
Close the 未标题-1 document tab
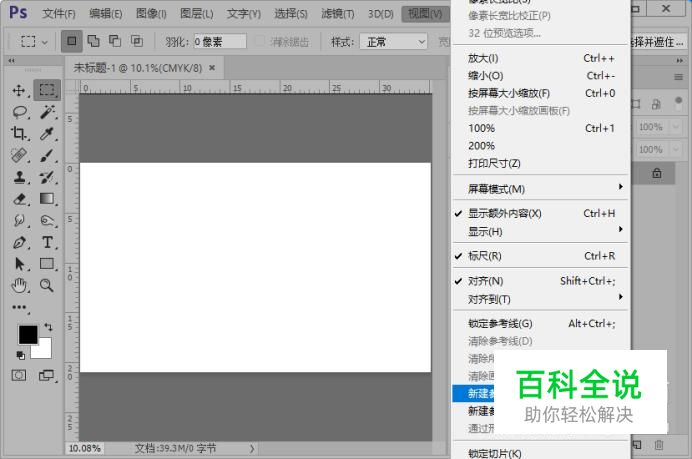[212, 68]
